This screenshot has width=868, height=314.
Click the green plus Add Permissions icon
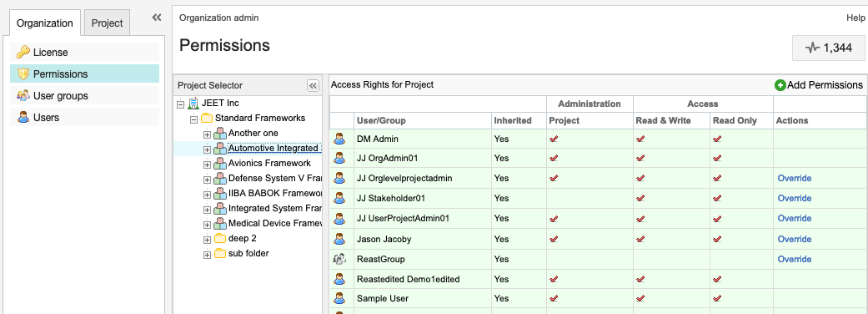(x=780, y=85)
